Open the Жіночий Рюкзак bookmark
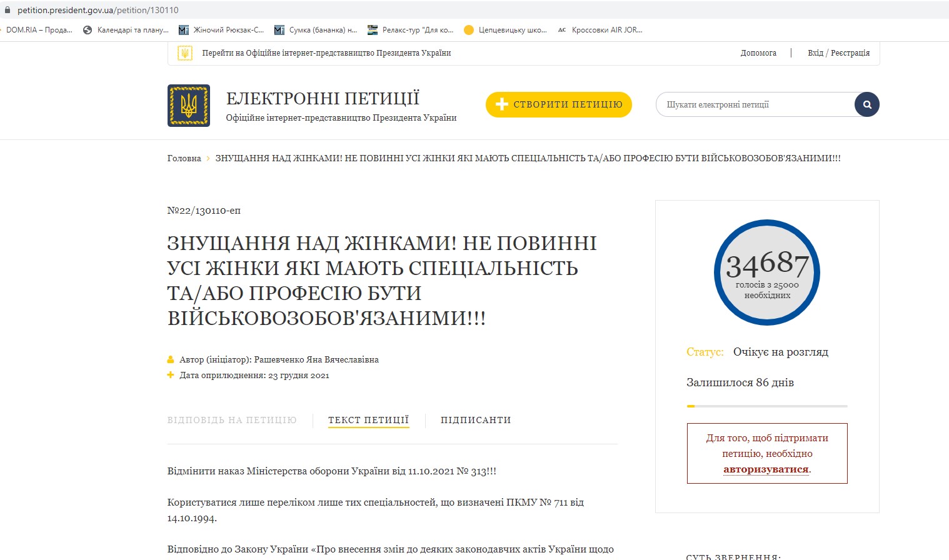949x560 pixels. click(x=222, y=30)
